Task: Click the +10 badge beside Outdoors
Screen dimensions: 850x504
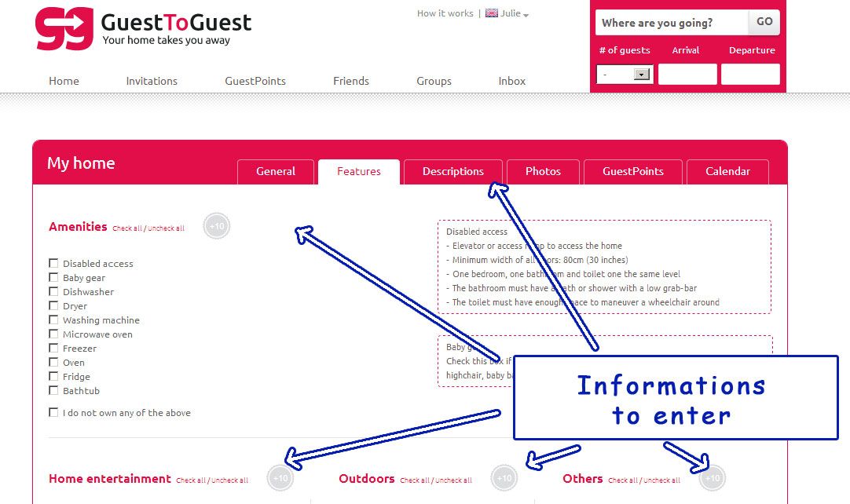Action: coord(504,478)
